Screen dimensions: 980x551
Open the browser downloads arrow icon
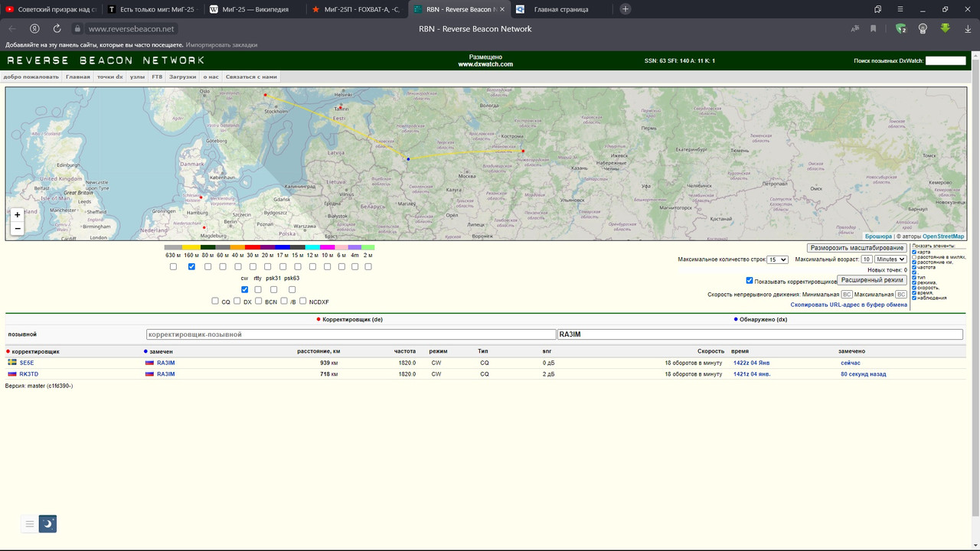pyautogui.click(x=968, y=28)
